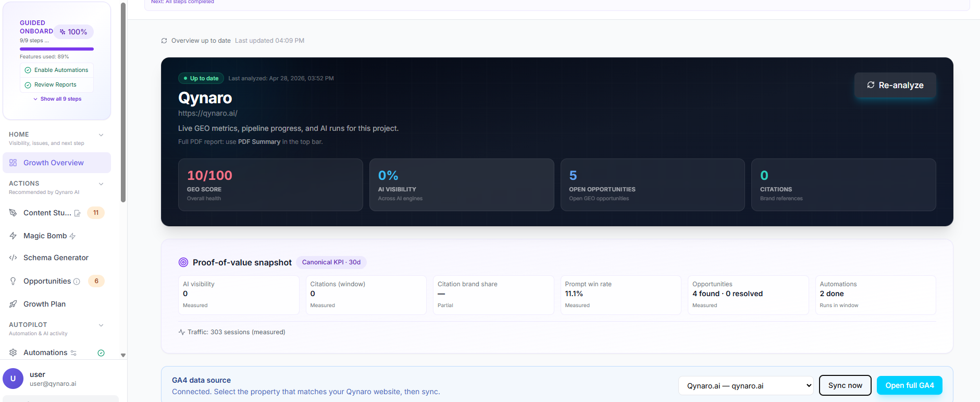Open the Schema Generator menu item

pyautogui.click(x=57, y=258)
